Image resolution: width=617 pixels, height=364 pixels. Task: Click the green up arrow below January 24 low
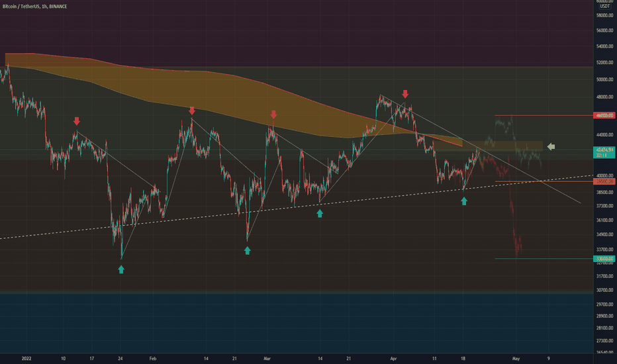point(121,269)
